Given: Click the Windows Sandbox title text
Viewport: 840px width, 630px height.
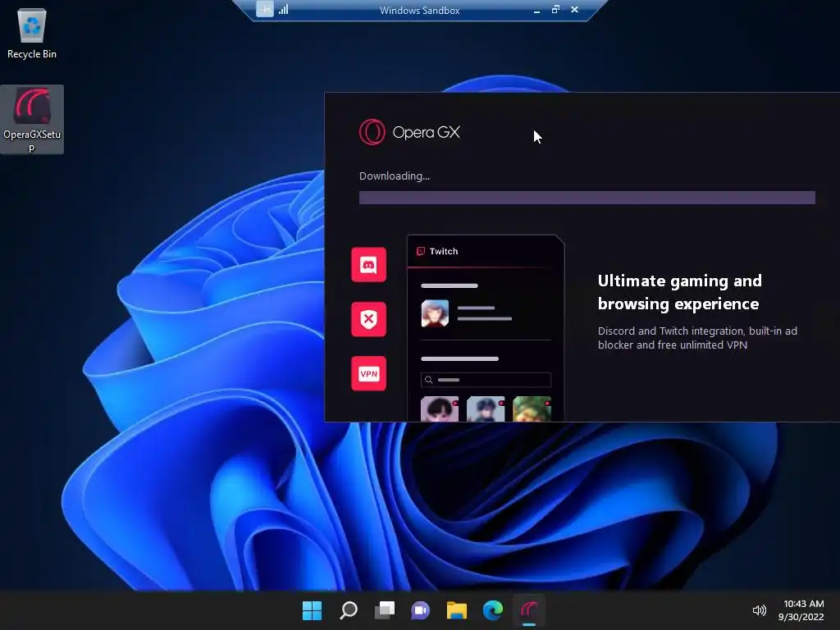Looking at the screenshot, I should [419, 10].
